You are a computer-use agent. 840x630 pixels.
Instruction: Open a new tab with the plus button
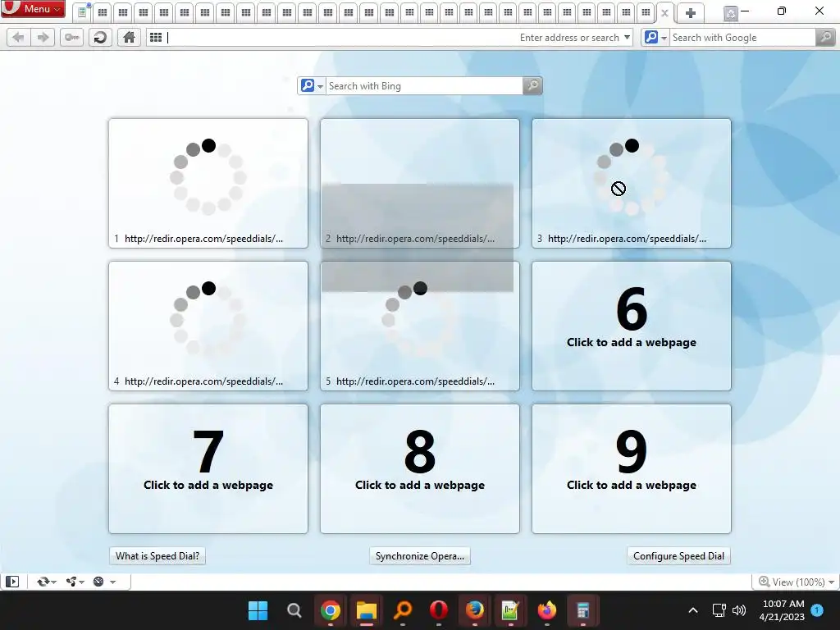tap(691, 13)
